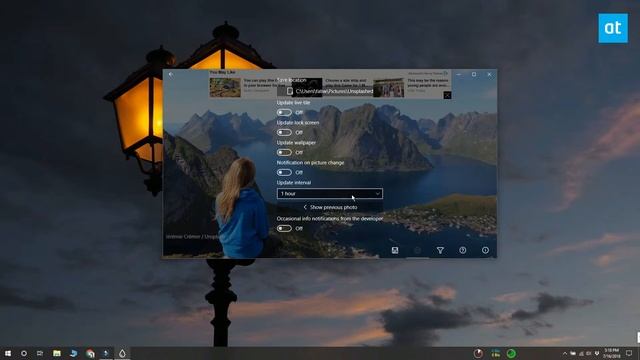Switch on Notification on picture change
This screenshot has width=640, height=360.
[x=284, y=172]
